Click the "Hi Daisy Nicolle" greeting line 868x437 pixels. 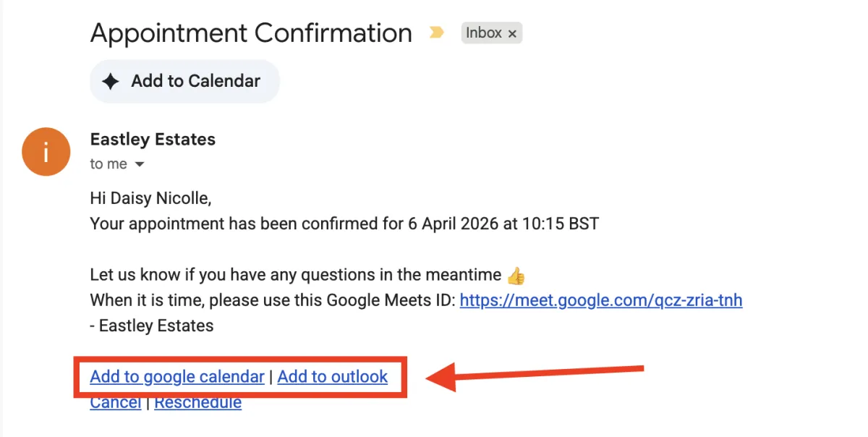tap(150, 198)
